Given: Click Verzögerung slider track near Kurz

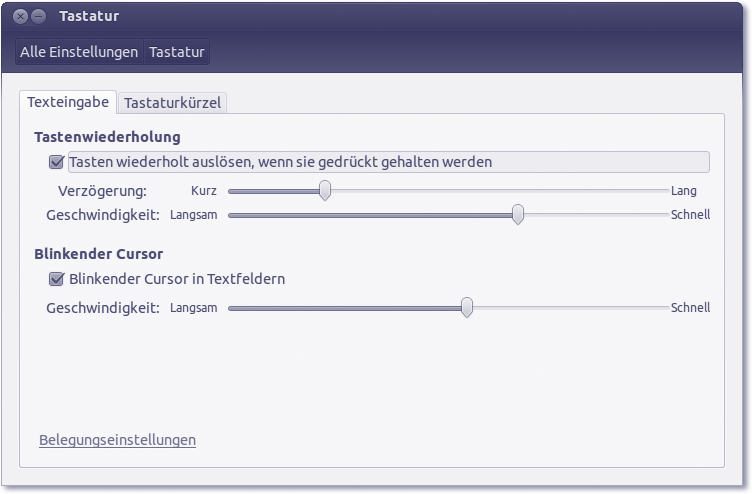Looking at the screenshot, I should [x=245, y=190].
